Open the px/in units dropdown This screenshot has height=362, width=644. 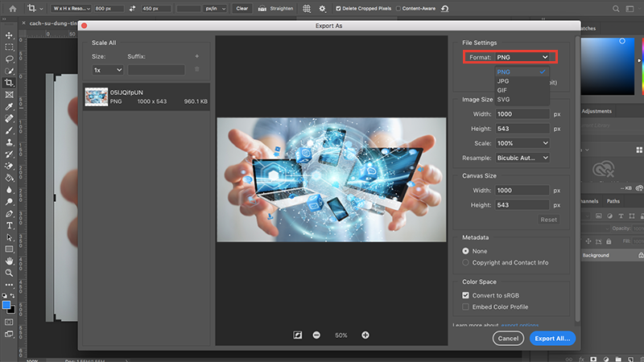point(216,8)
